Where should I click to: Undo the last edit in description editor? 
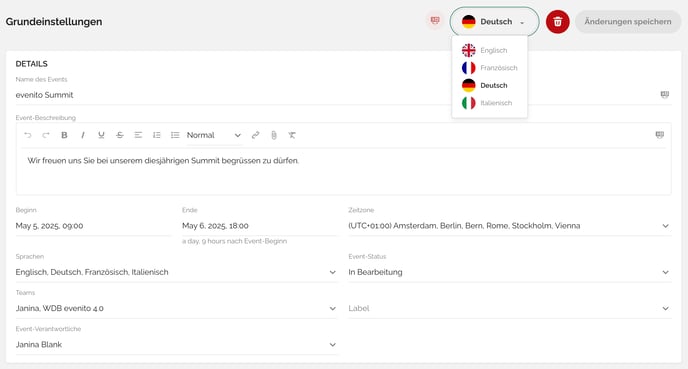[28, 135]
